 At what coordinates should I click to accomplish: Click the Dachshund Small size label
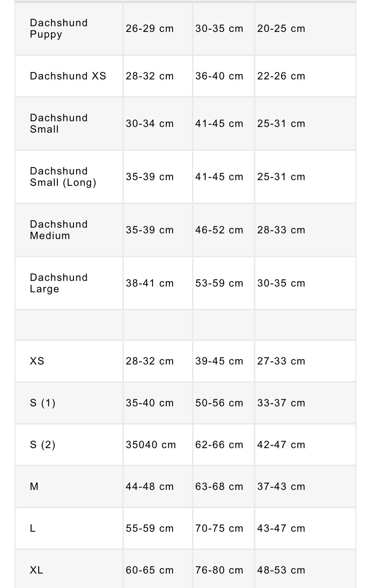click(x=59, y=124)
